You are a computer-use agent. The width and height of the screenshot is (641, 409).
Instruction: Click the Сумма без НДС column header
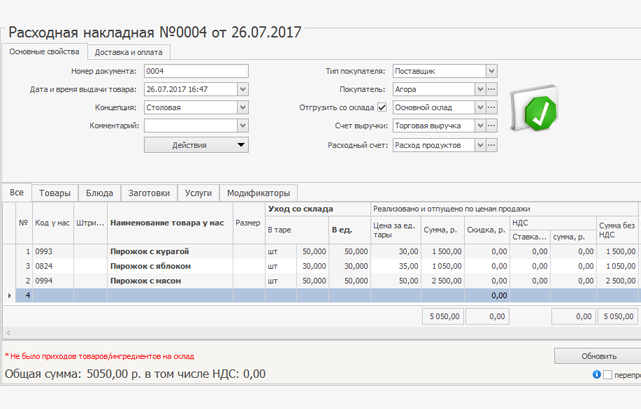pos(617,230)
